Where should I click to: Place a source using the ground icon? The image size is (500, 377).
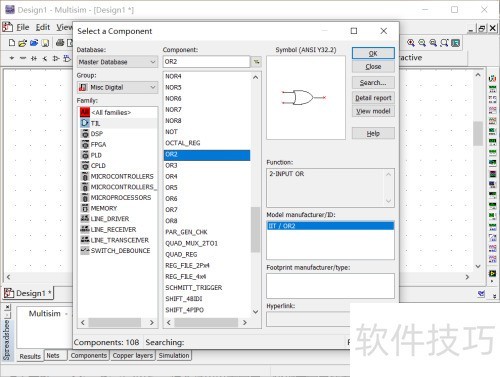point(12,58)
